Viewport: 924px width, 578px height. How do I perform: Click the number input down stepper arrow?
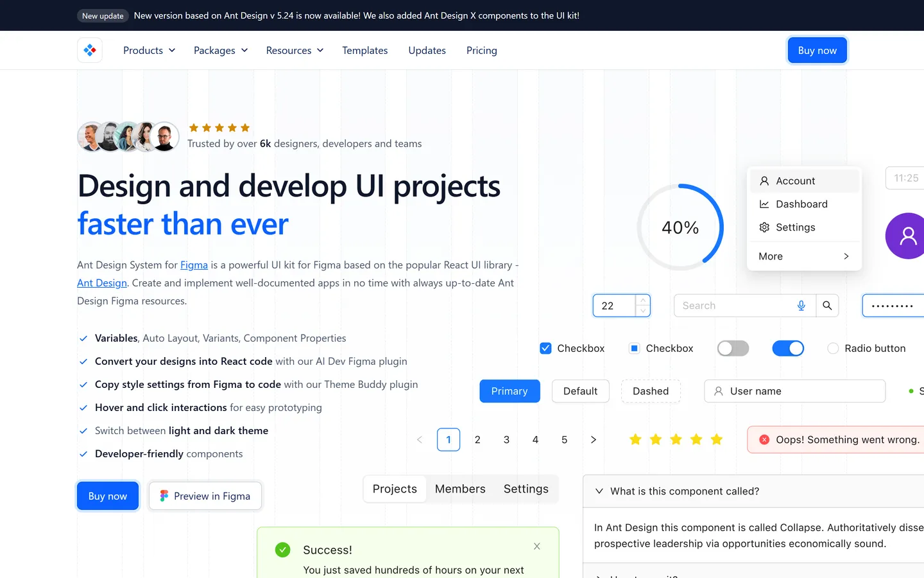pyautogui.click(x=643, y=311)
